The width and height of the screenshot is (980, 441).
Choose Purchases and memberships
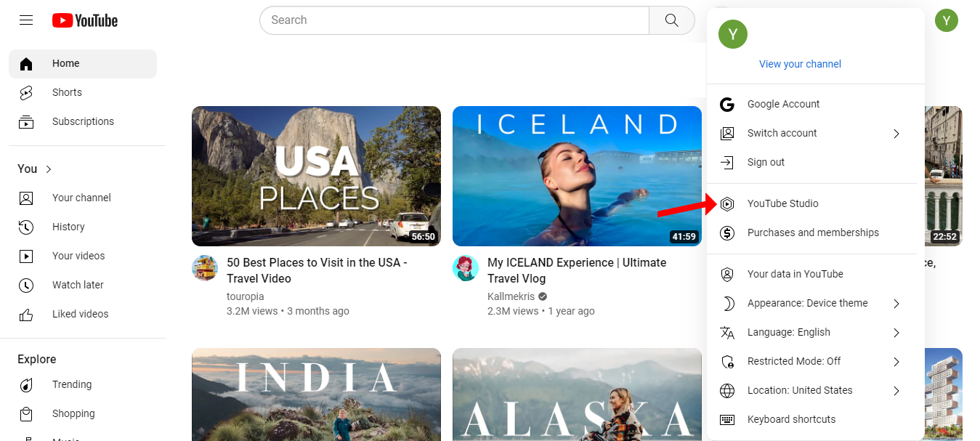pyautogui.click(x=813, y=232)
